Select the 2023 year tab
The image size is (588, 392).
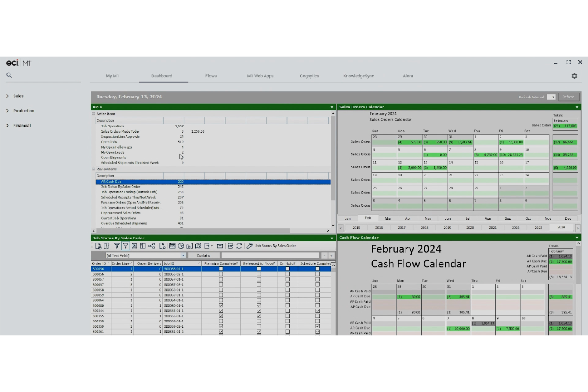pos(538,228)
